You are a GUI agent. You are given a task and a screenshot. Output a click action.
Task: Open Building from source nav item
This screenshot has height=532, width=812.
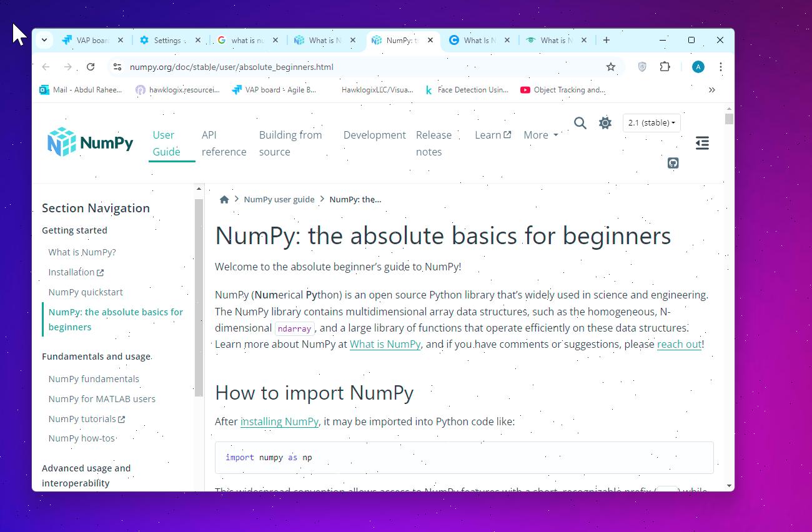coord(290,143)
